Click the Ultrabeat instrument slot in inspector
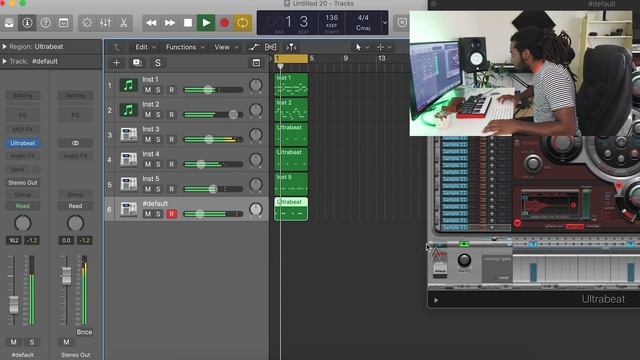640x360 pixels. 23,143
